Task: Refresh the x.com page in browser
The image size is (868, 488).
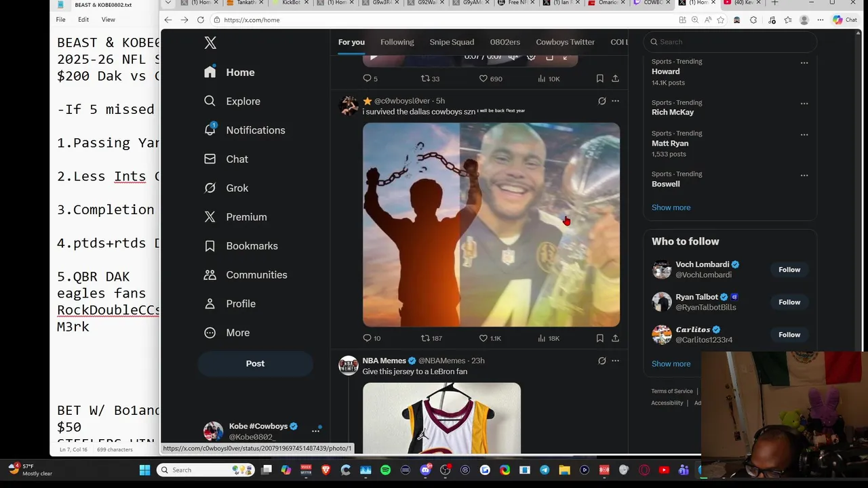Action: 201,20
